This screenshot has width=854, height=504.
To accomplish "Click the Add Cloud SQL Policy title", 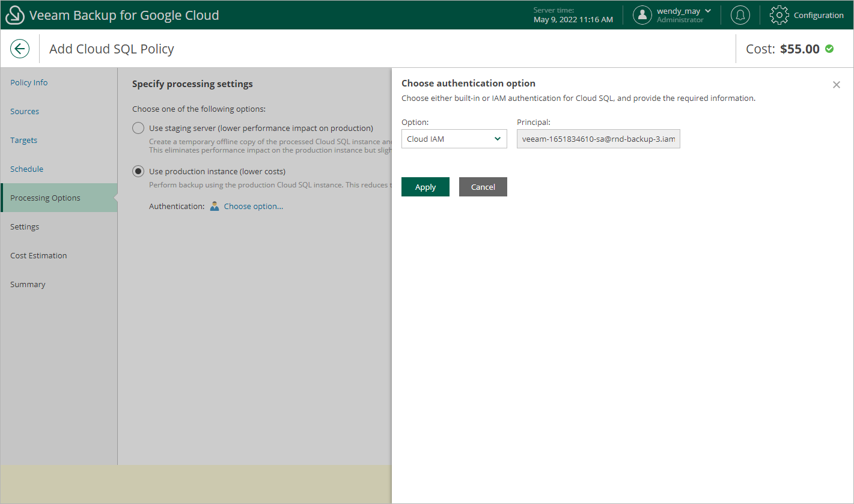I will pos(112,49).
